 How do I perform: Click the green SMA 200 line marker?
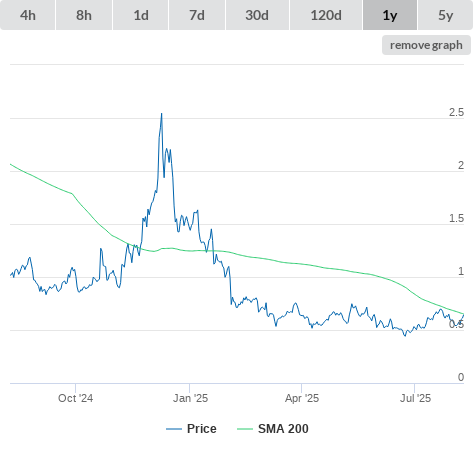[x=245, y=429]
